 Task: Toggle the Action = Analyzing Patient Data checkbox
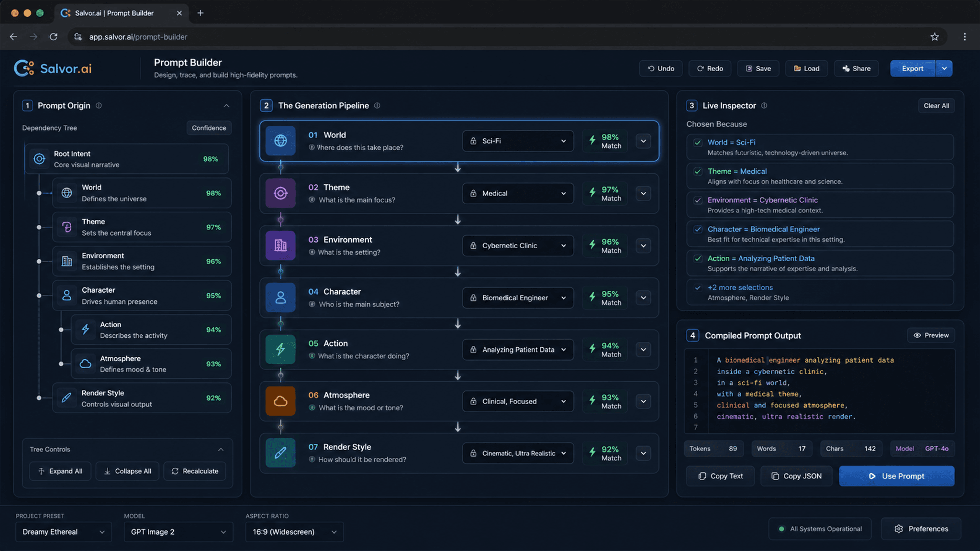coord(698,258)
